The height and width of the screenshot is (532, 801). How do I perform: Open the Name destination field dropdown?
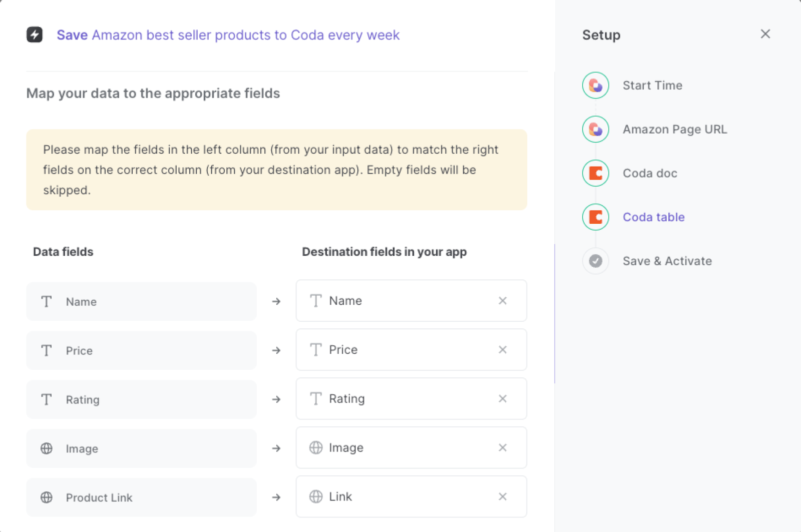(411, 300)
